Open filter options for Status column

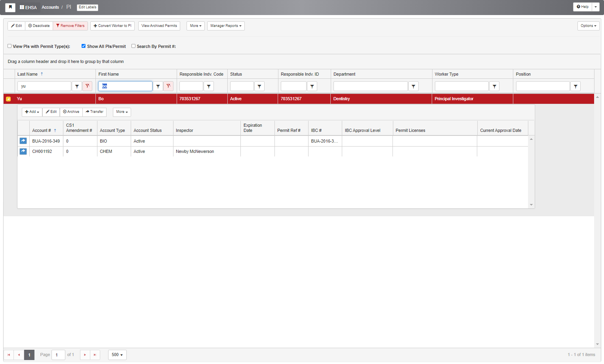pos(259,86)
